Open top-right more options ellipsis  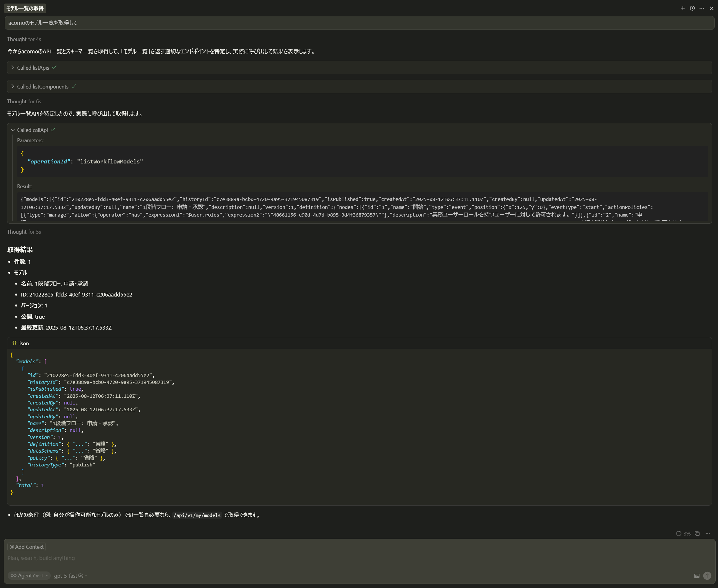pos(702,8)
